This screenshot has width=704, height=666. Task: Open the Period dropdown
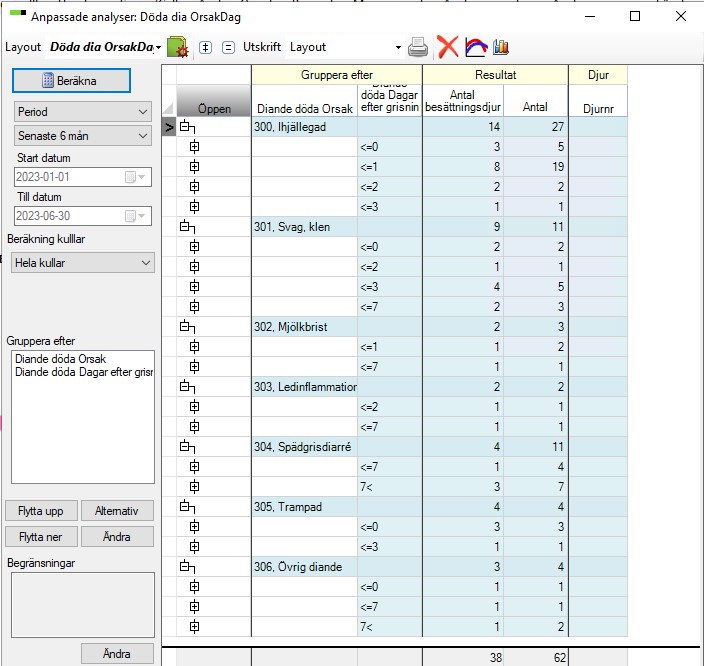click(x=83, y=111)
